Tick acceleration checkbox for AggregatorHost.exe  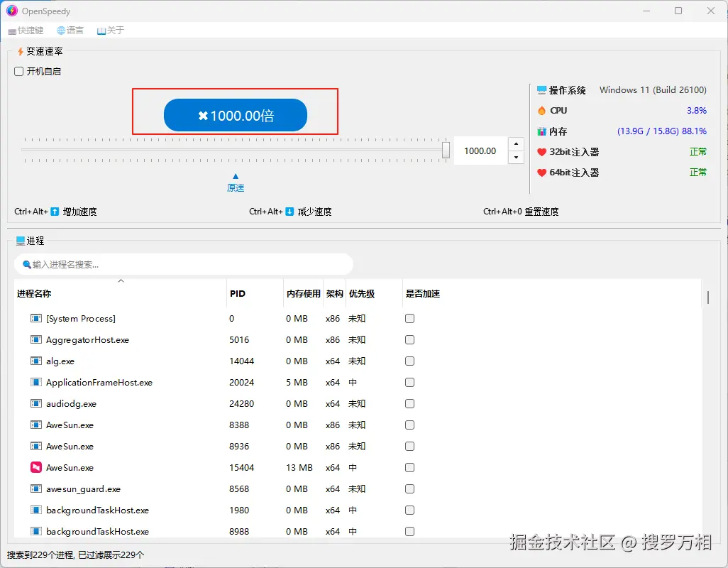point(409,340)
